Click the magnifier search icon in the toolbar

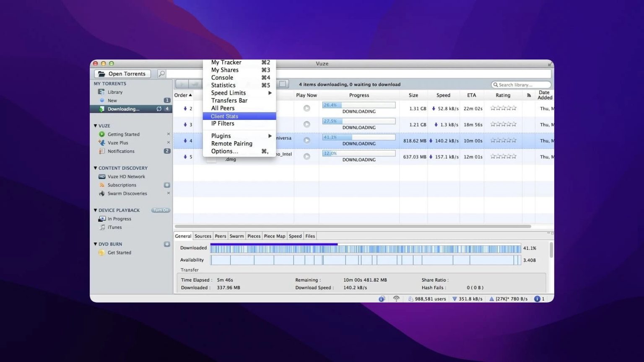[161, 73]
